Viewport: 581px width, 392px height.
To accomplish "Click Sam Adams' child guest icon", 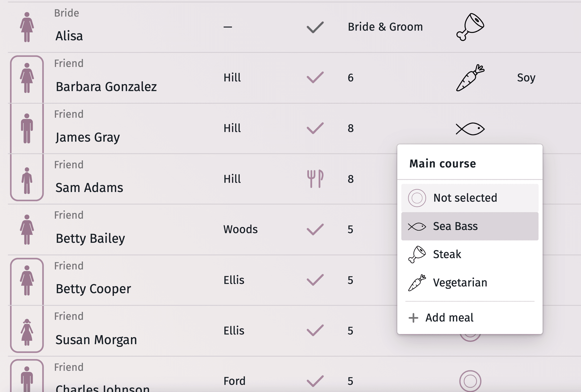I will (27, 180).
